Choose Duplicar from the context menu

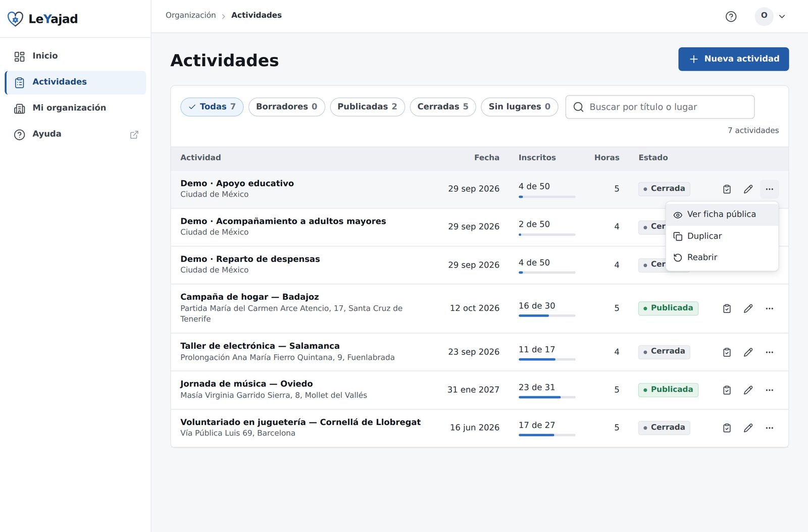[722, 236]
